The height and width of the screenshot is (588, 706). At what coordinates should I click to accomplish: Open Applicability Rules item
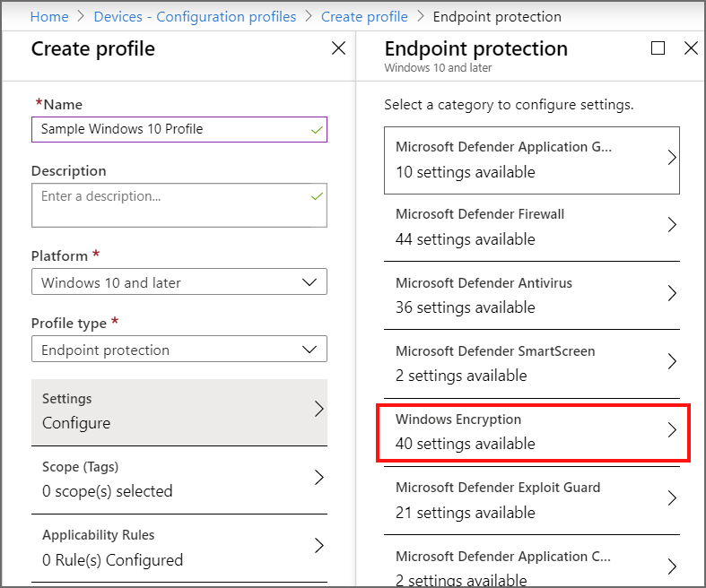click(x=179, y=548)
